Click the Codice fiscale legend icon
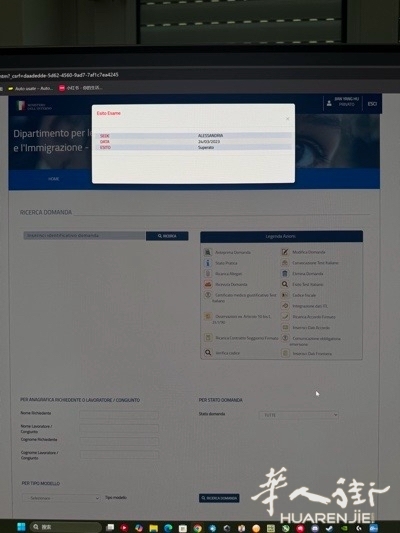Viewport: 400px width, 533px height. [x=285, y=295]
